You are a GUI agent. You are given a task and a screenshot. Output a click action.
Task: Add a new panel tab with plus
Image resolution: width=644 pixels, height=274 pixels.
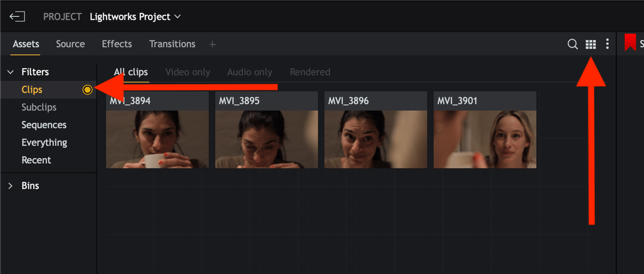click(213, 44)
